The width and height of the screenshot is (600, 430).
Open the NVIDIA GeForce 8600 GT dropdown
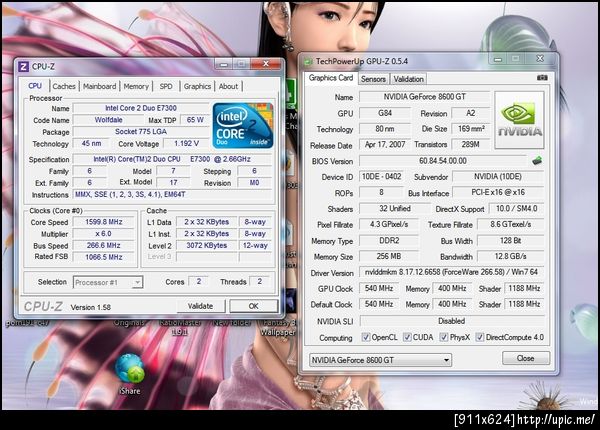[380, 360]
